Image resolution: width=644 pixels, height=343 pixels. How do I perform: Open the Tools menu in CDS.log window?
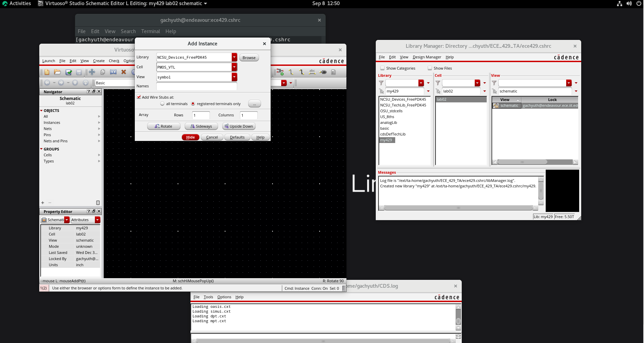[x=208, y=297]
